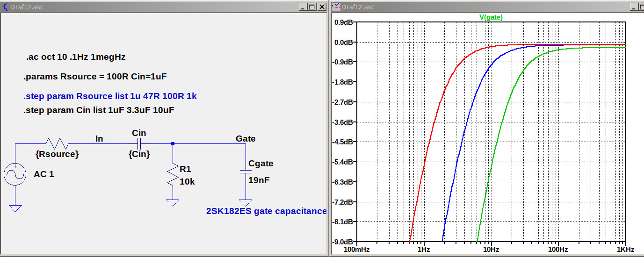Screen dimensions: 644x257
Task: Minimize the schematic Draft2.asc window
Action: point(303,7)
